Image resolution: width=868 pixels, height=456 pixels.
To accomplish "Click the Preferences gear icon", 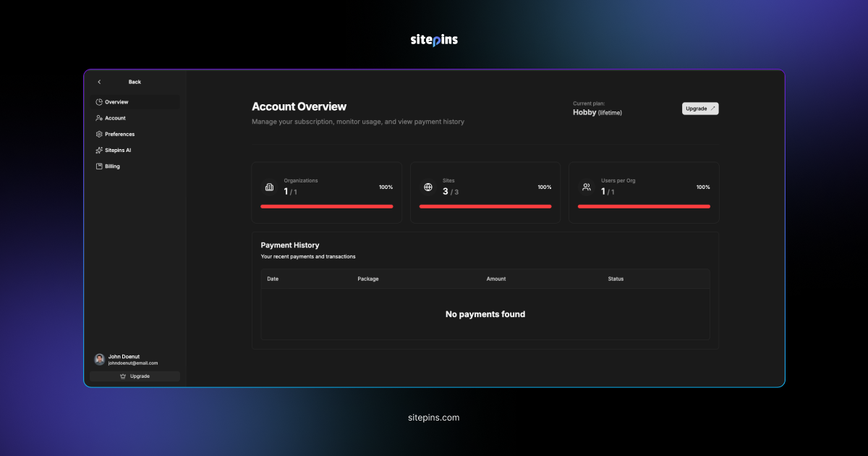I will pyautogui.click(x=99, y=134).
